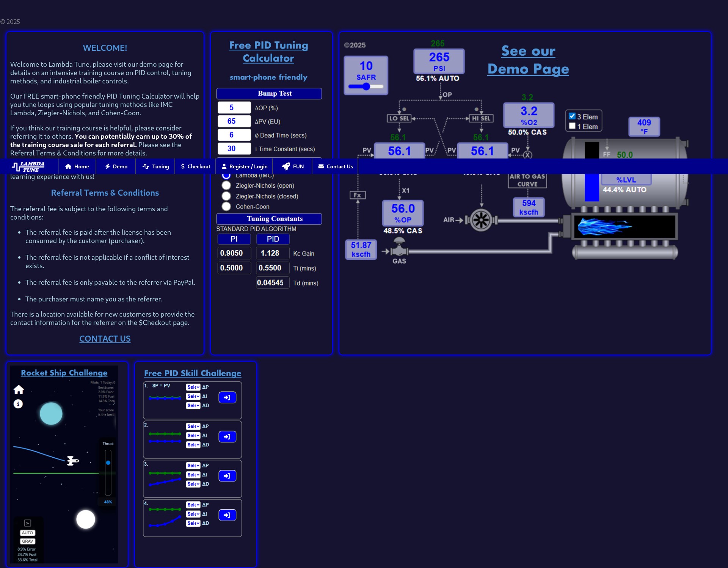Screen dimensions: 728x568
Task: Click the PID tuning constants button
Action: pos(273,239)
